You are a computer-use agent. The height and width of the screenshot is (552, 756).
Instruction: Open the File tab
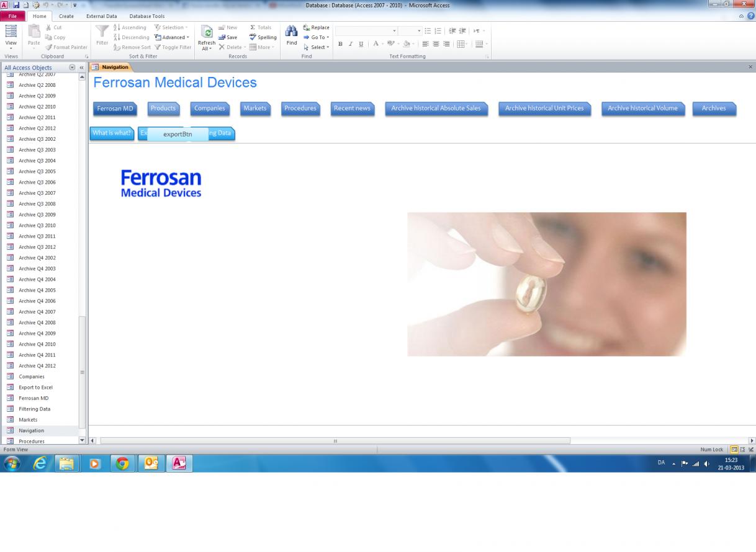pos(12,16)
